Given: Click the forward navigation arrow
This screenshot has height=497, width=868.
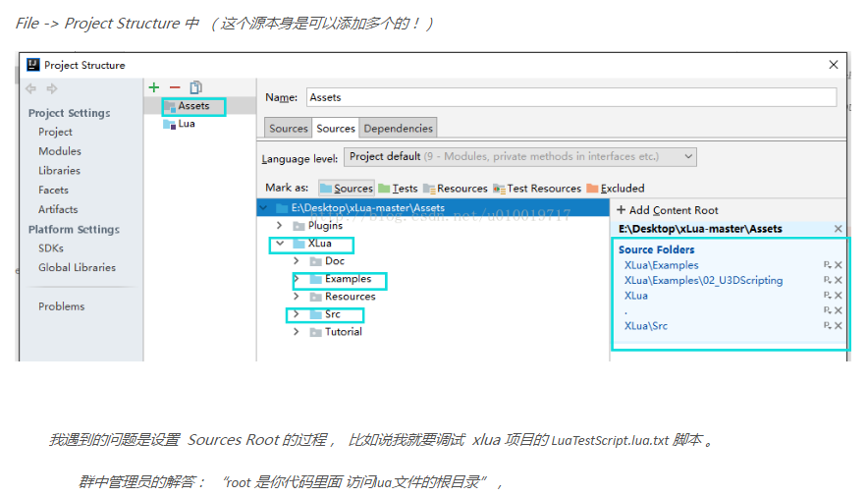Looking at the screenshot, I should [x=51, y=88].
